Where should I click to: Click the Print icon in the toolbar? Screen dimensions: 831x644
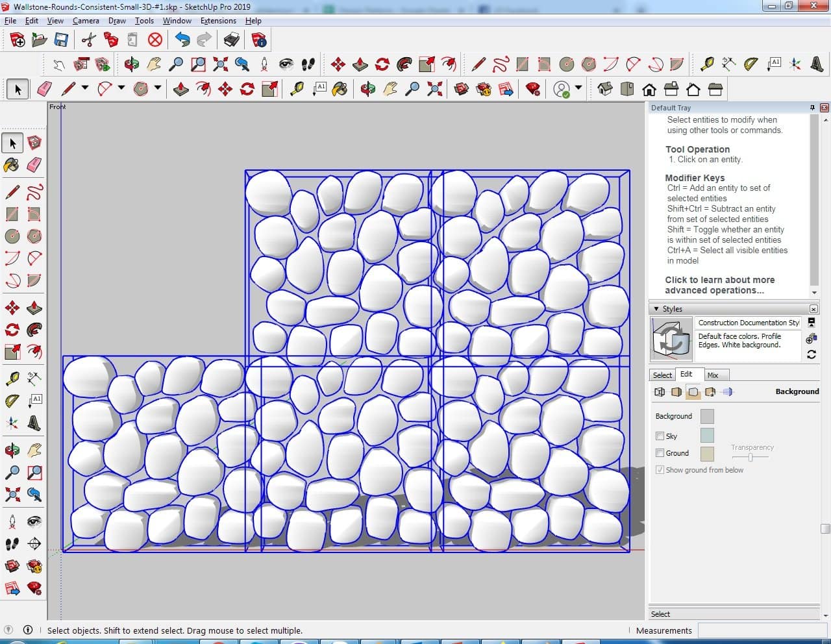(232, 40)
